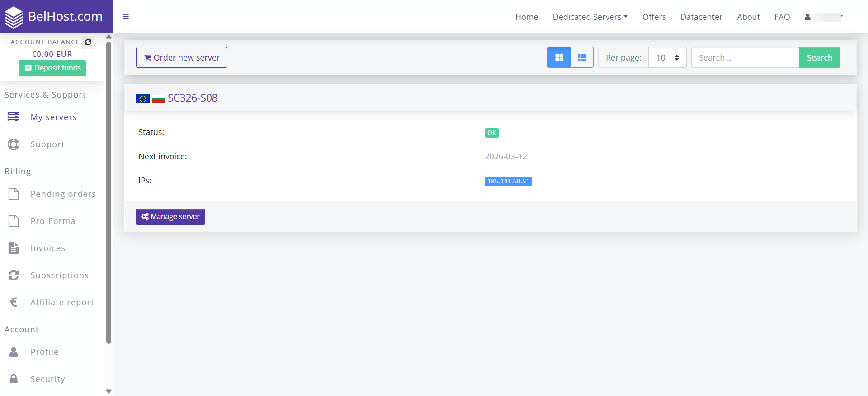This screenshot has width=868, height=396.
Task: Open Support in sidebar
Action: (x=47, y=144)
